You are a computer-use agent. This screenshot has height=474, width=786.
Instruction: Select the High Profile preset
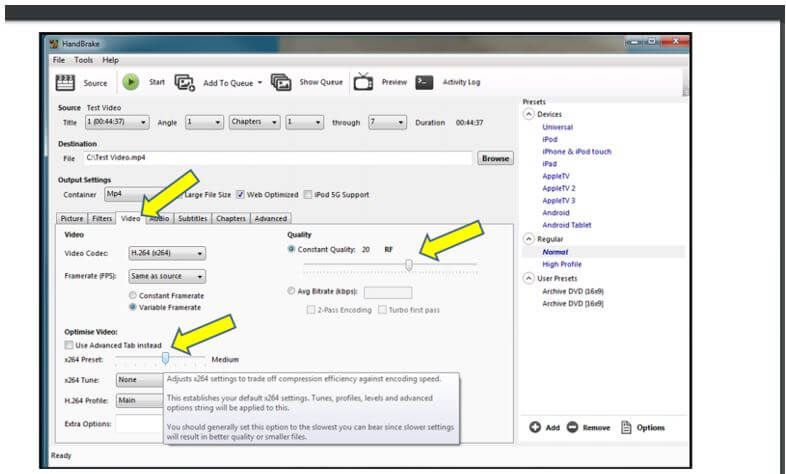click(561, 264)
